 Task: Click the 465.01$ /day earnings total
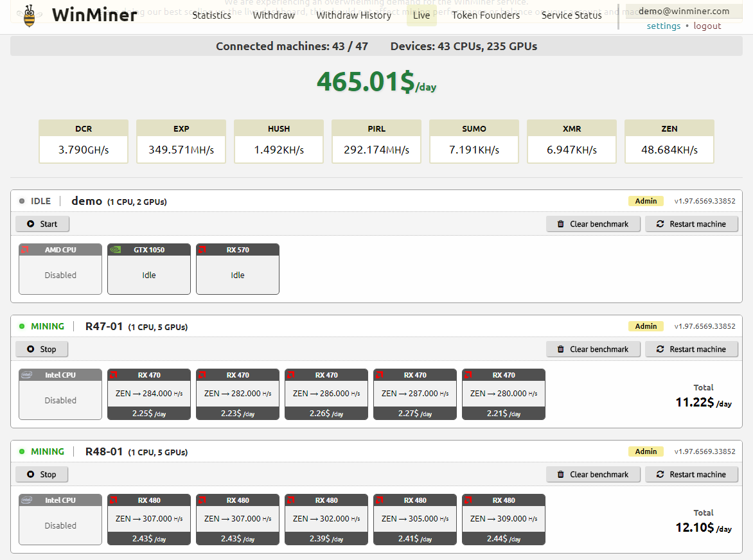(x=376, y=82)
